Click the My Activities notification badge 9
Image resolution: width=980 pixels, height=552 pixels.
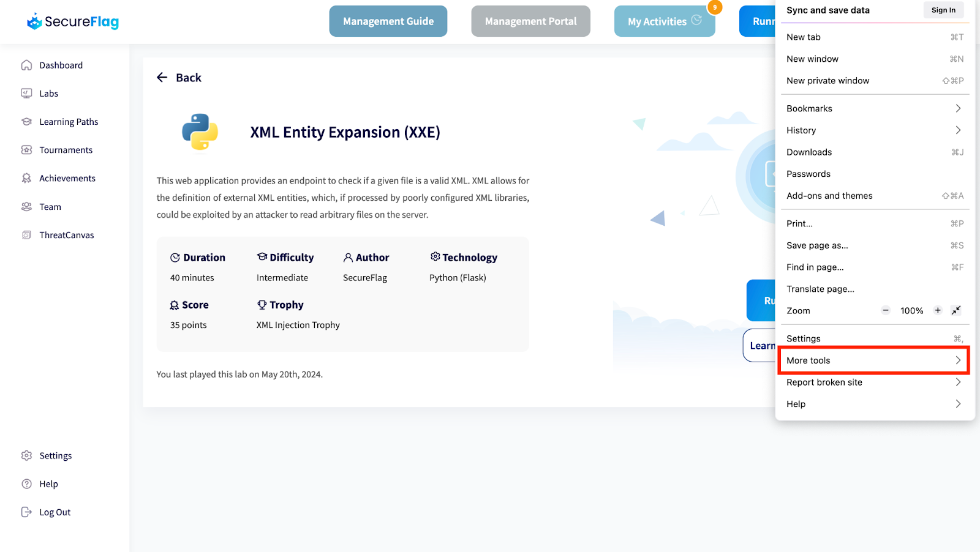click(715, 7)
